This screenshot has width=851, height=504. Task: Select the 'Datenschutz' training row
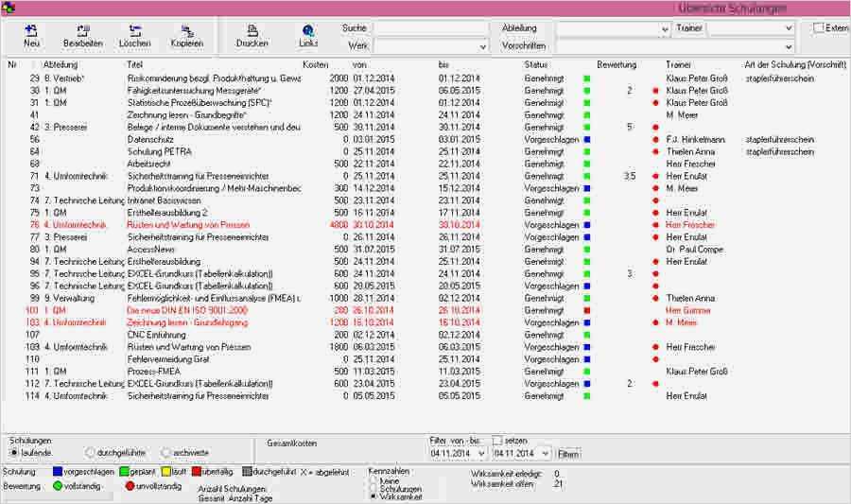click(425, 139)
